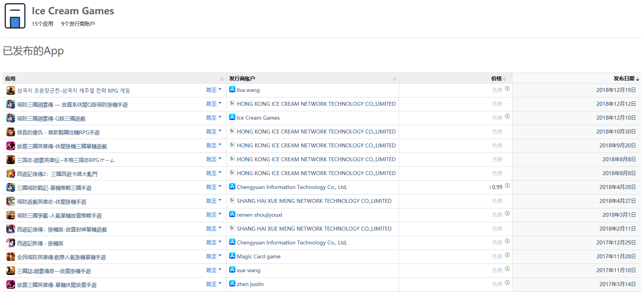Open 跳至 dropdown for 放置三國英雄傳-休閒掛機三國單機遊戲
This screenshot has width=644, height=292.
click(x=214, y=145)
